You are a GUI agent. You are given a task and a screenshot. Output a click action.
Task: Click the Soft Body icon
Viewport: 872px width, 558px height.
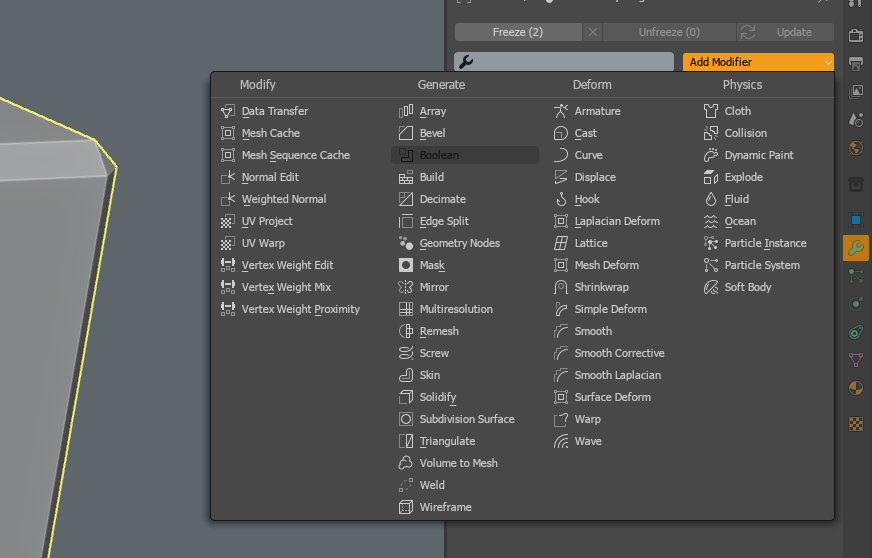711,287
